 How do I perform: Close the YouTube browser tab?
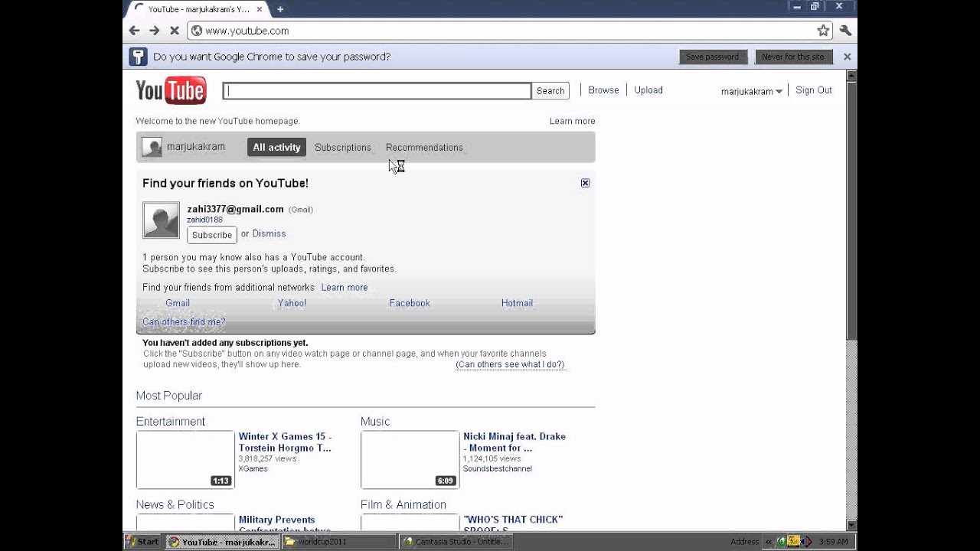[260, 9]
